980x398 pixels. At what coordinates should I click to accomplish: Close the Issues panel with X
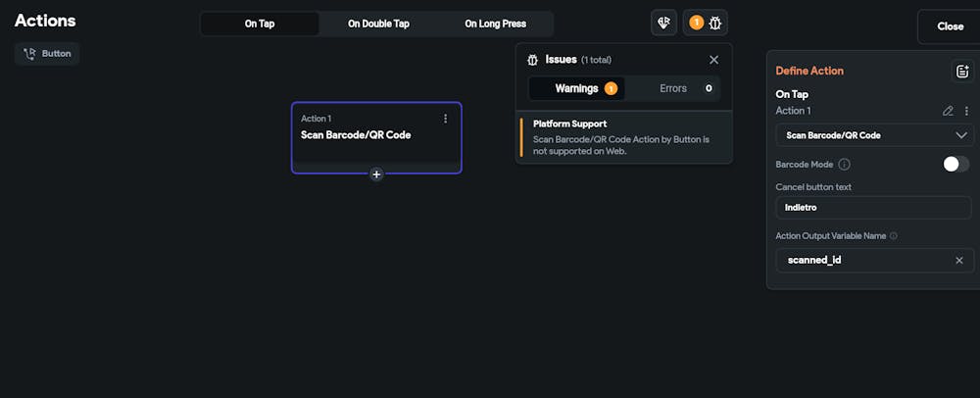pos(713,60)
